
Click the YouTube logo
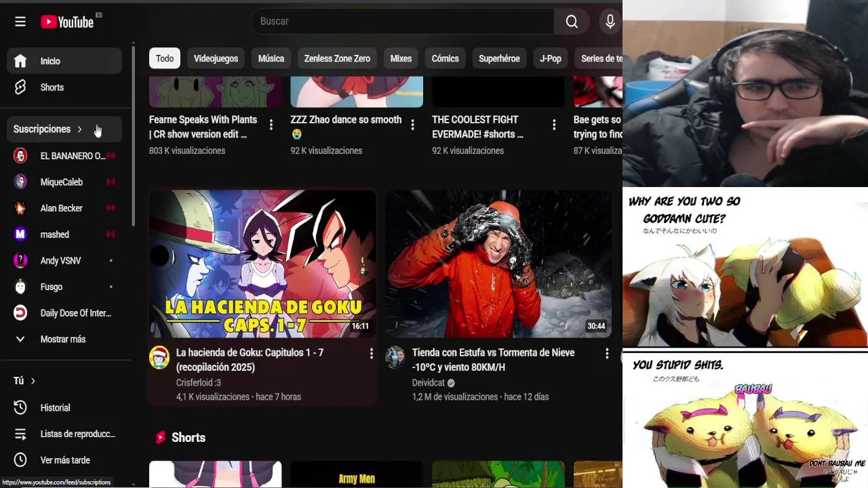coord(67,22)
